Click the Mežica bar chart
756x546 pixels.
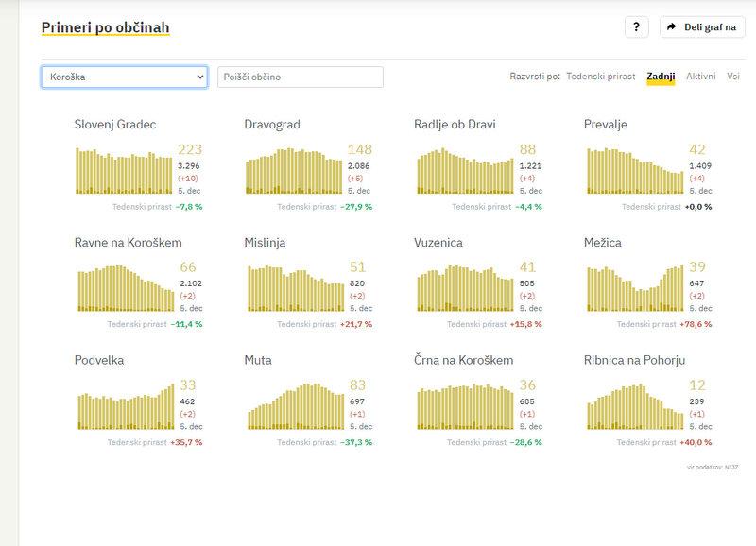click(x=634, y=288)
